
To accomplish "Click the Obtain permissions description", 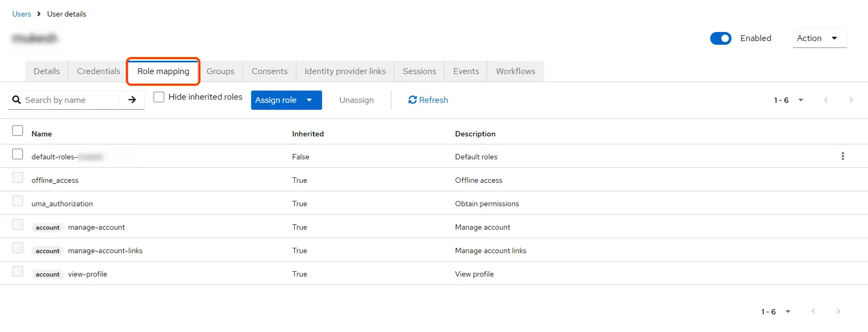I will coord(487,204).
